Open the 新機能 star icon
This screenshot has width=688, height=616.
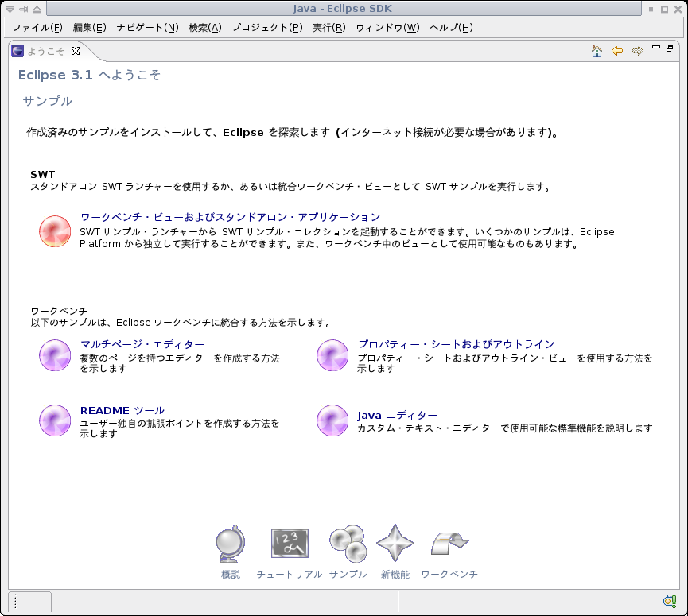tap(395, 543)
